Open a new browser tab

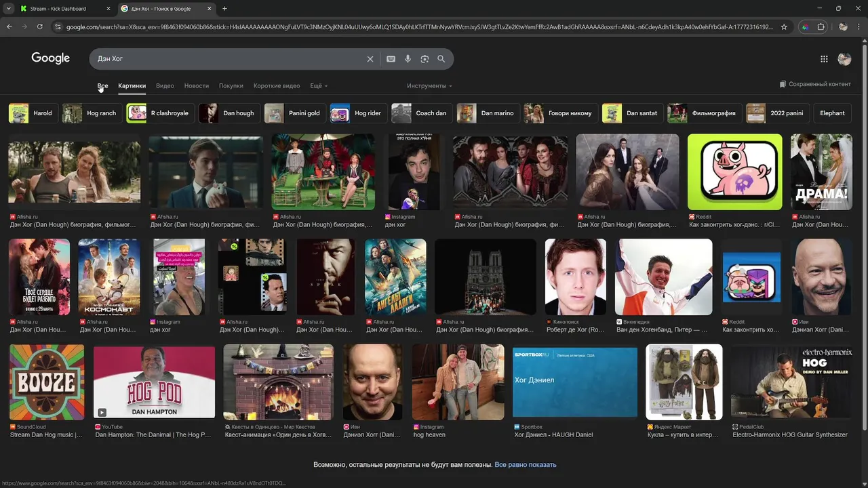224,9
